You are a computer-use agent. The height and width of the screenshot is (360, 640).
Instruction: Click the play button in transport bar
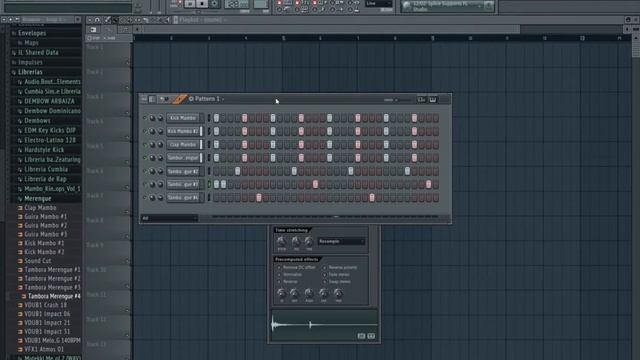coord(190,4)
